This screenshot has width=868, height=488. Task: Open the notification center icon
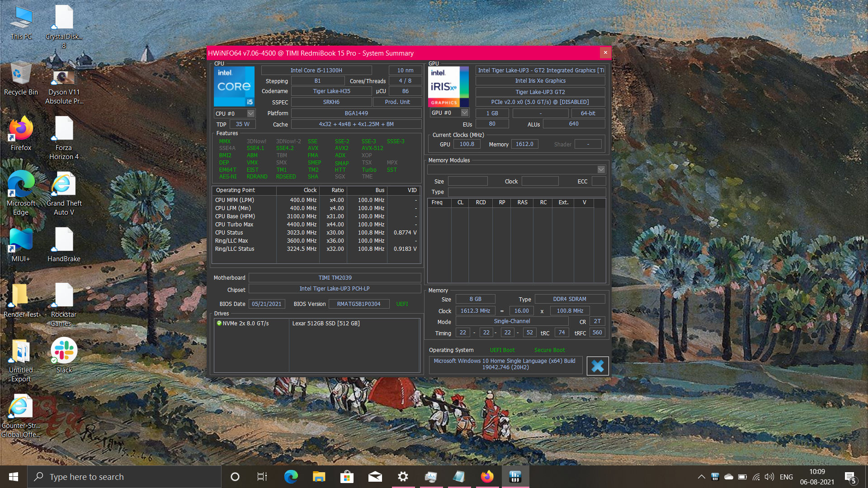pos(850,477)
